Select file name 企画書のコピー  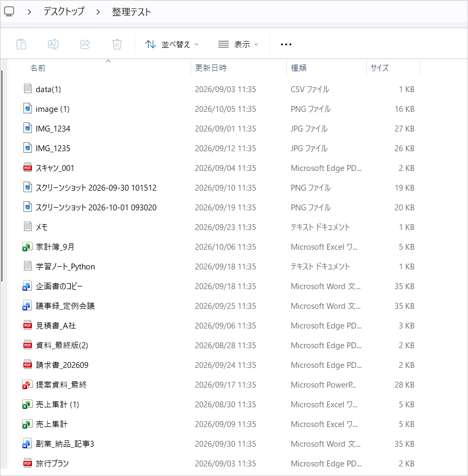tap(59, 286)
